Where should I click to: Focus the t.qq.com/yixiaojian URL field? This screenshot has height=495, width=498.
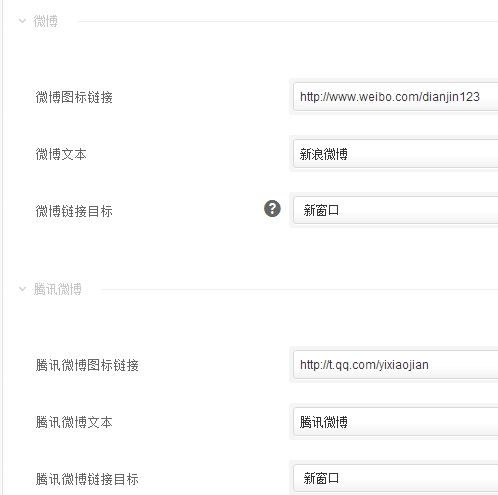coord(396,365)
